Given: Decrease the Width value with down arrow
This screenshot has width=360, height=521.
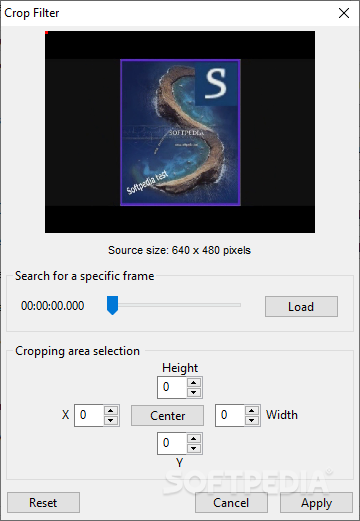Looking at the screenshot, I should pos(252,420).
